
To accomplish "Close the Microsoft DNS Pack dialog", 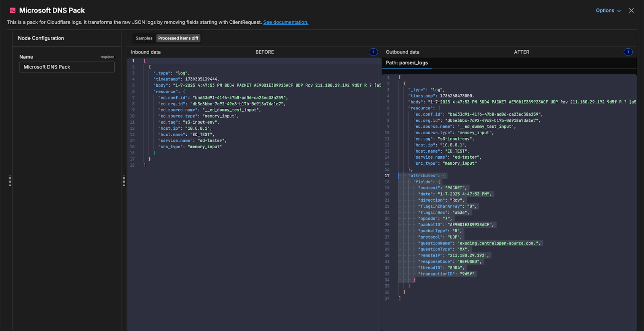I will click(631, 10).
